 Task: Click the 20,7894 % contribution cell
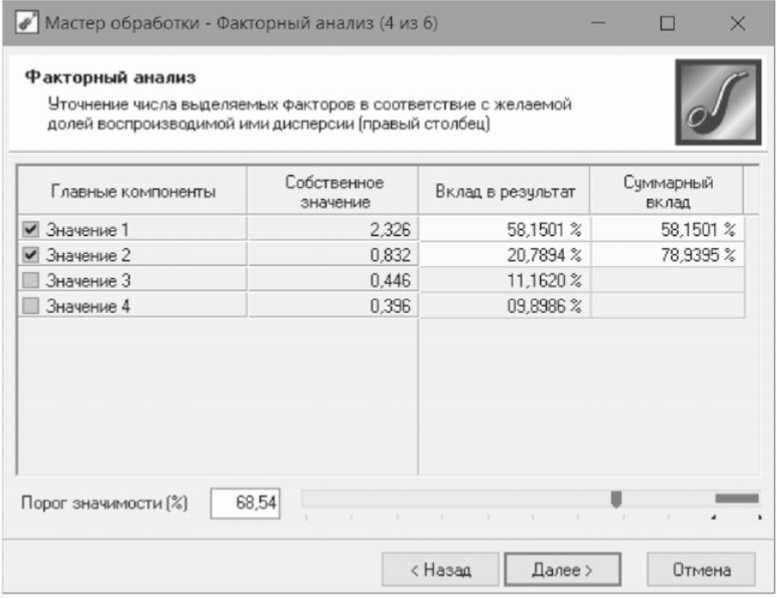[505, 255]
